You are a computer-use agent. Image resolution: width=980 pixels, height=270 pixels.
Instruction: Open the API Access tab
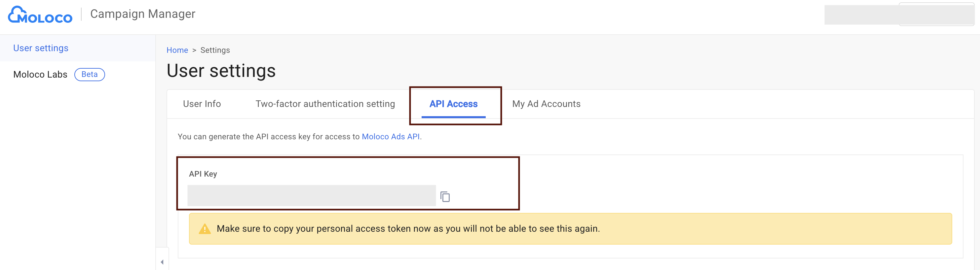point(453,104)
